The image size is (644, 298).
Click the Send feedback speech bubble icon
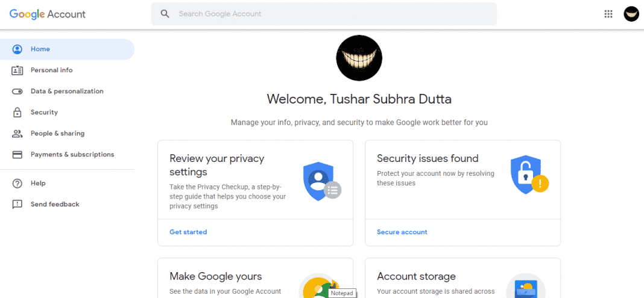coord(17,204)
